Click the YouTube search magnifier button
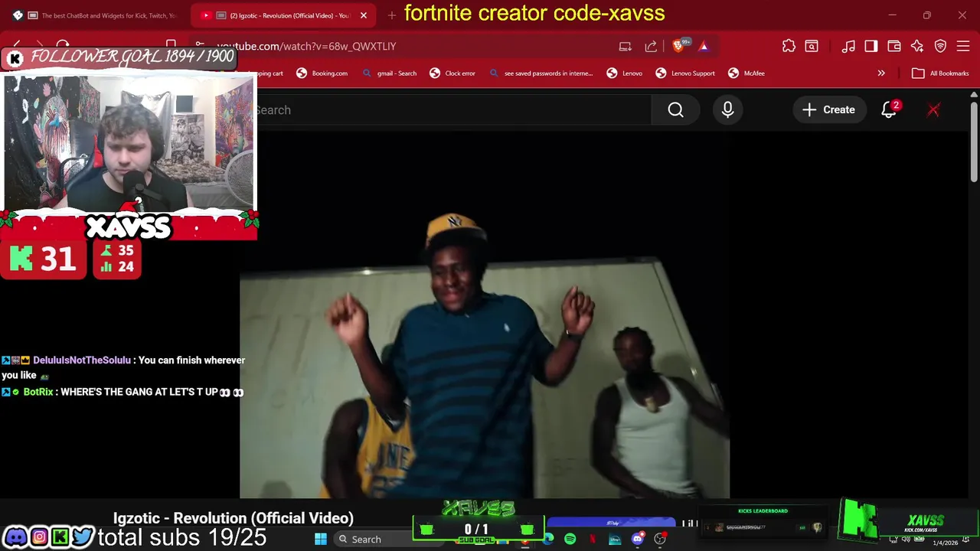The height and width of the screenshot is (551, 980). (x=675, y=110)
